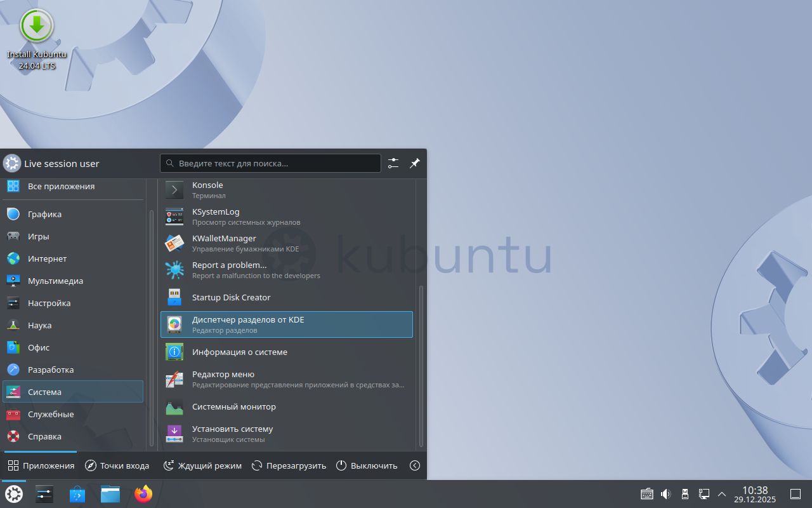Click show desktop button in panel
The height and width of the screenshot is (508, 812).
tap(795, 494)
